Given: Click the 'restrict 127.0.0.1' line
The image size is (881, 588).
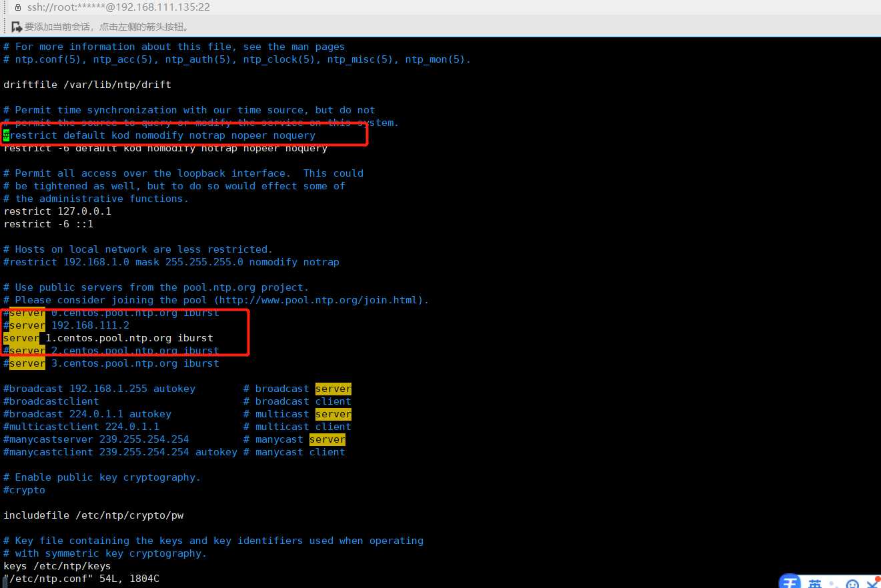Looking at the screenshot, I should click(x=57, y=211).
